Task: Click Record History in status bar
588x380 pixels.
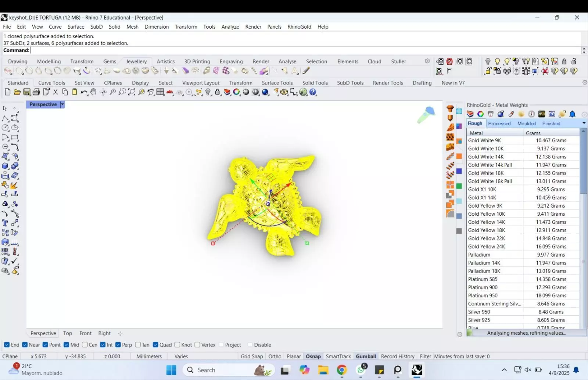Action: [398, 356]
